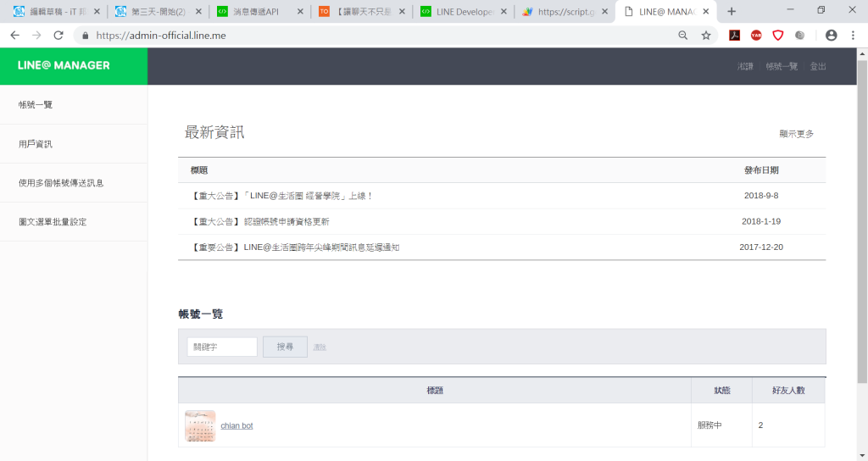868x461 pixels.
Task: Close the LINE@ MANAGER tab
Action: (x=706, y=11)
